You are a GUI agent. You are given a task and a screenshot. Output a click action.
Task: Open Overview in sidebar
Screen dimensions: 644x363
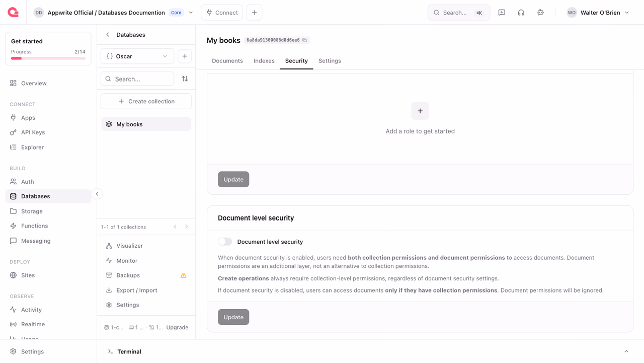[48, 83]
